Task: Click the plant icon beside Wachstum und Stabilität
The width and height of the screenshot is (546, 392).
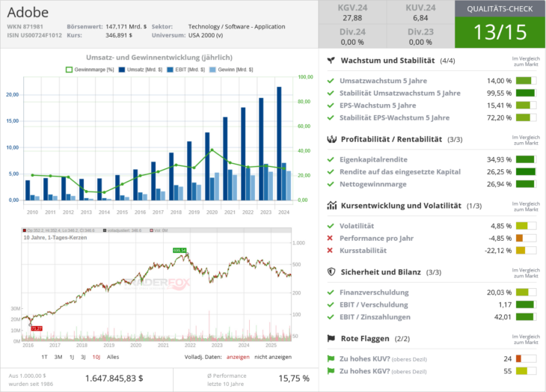Action: click(331, 60)
